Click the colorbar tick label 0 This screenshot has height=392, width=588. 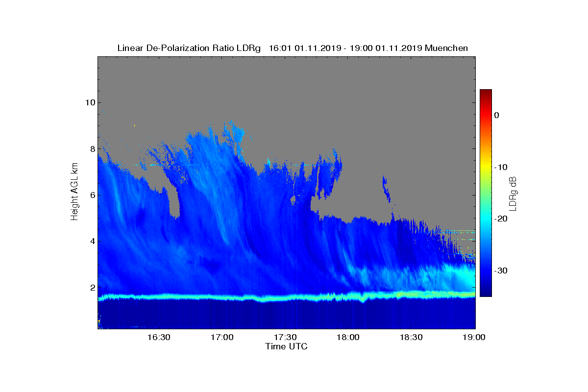(496, 115)
